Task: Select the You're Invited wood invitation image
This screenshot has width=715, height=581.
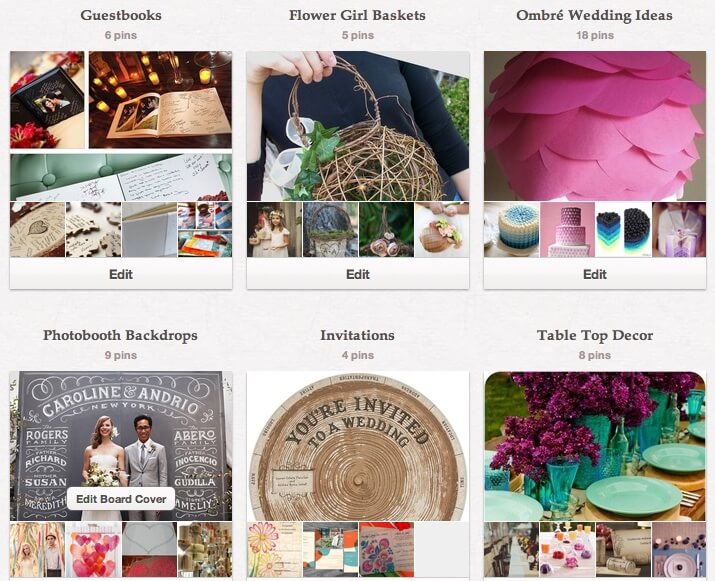Action: pos(358,446)
